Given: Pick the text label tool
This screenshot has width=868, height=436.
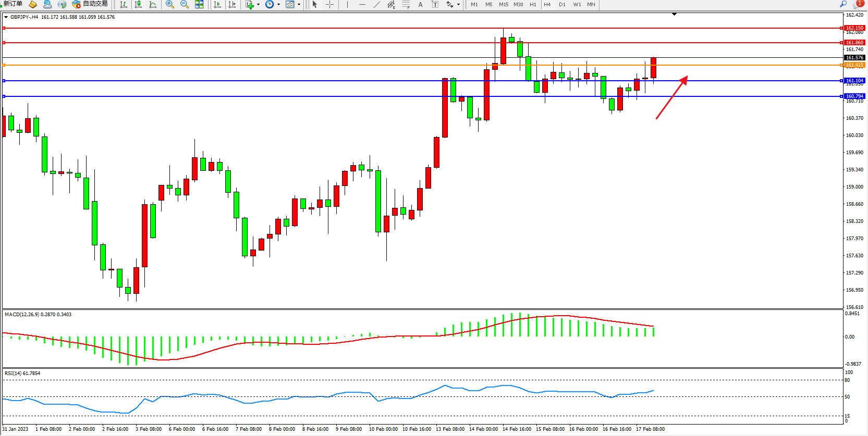Looking at the screenshot, I should pos(420,4).
